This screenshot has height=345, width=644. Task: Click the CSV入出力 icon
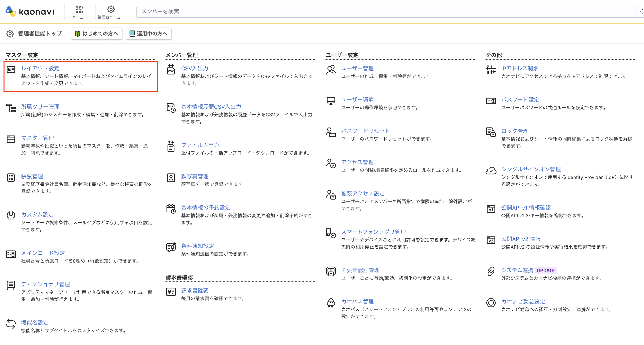171,69
